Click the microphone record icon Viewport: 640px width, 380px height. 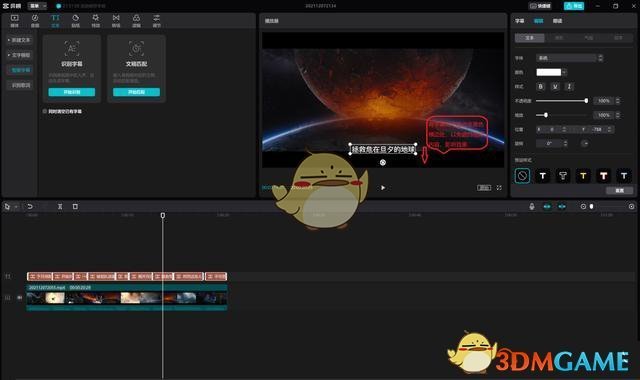(x=531, y=207)
